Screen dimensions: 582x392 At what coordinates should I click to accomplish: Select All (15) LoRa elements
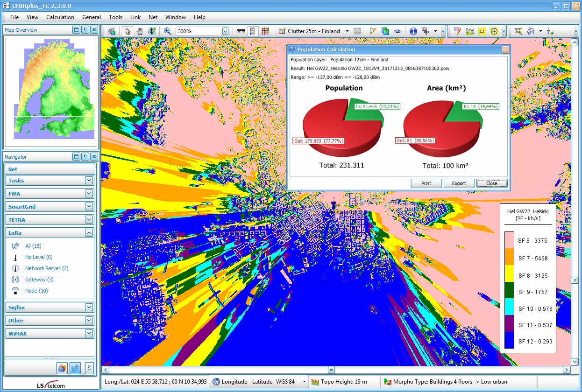click(x=33, y=246)
